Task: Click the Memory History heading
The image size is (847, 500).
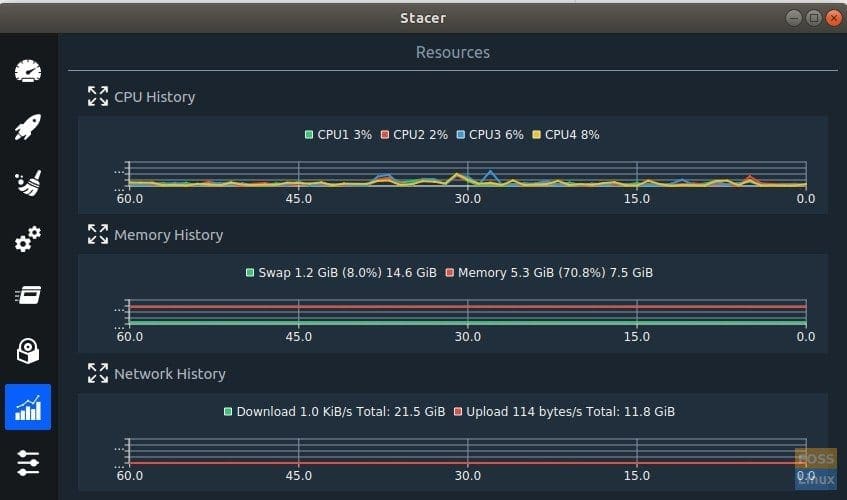Action: 169,235
